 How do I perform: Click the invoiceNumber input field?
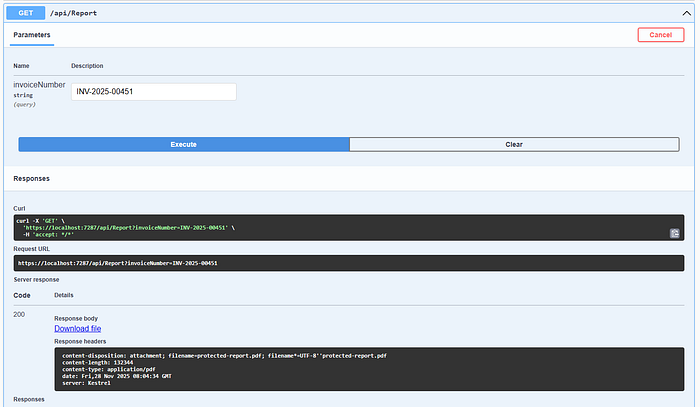pyautogui.click(x=153, y=92)
